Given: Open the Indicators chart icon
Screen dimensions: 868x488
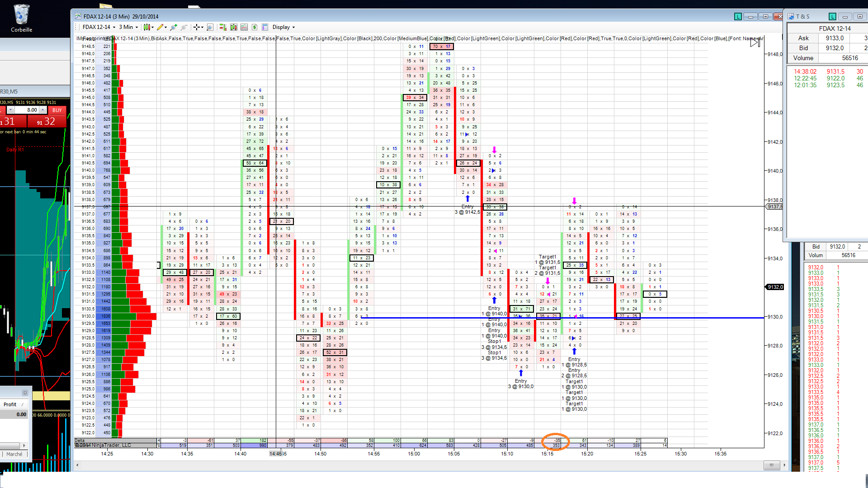Looking at the screenshot, I should tap(244, 27).
